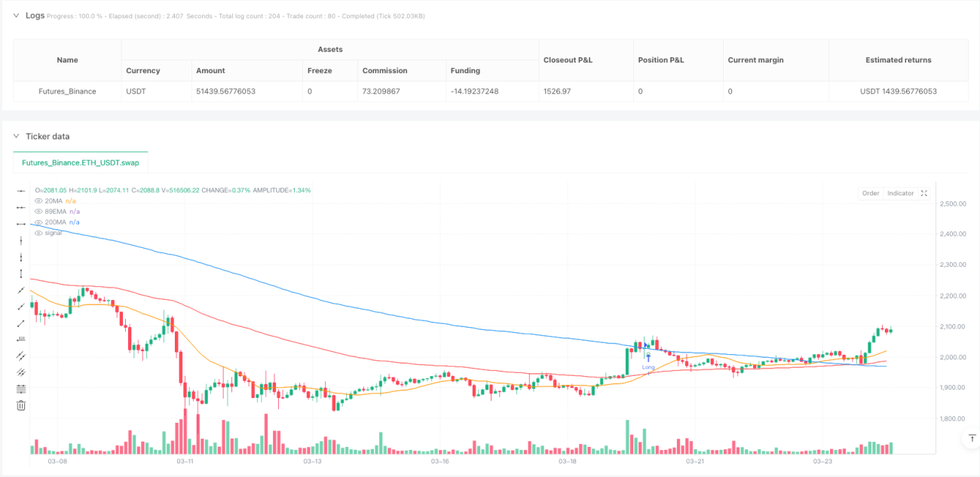Click the Futures_Binance row name cell
Screen dimensions: 980x477
(67, 91)
